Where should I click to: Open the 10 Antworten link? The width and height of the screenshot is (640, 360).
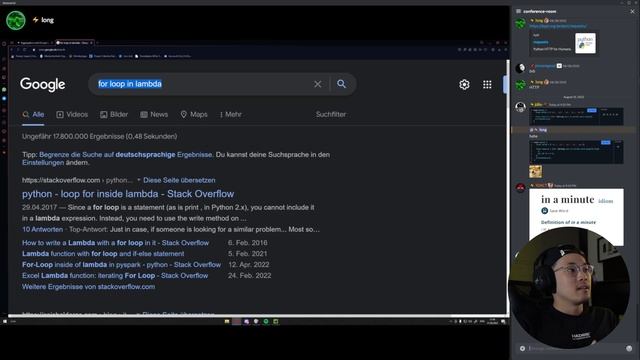pyautogui.click(x=42, y=229)
